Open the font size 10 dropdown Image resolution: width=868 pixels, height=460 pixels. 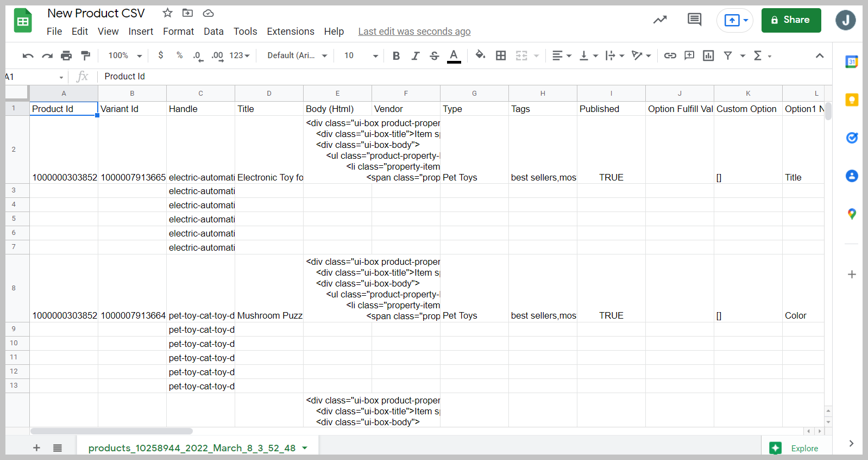tap(361, 55)
